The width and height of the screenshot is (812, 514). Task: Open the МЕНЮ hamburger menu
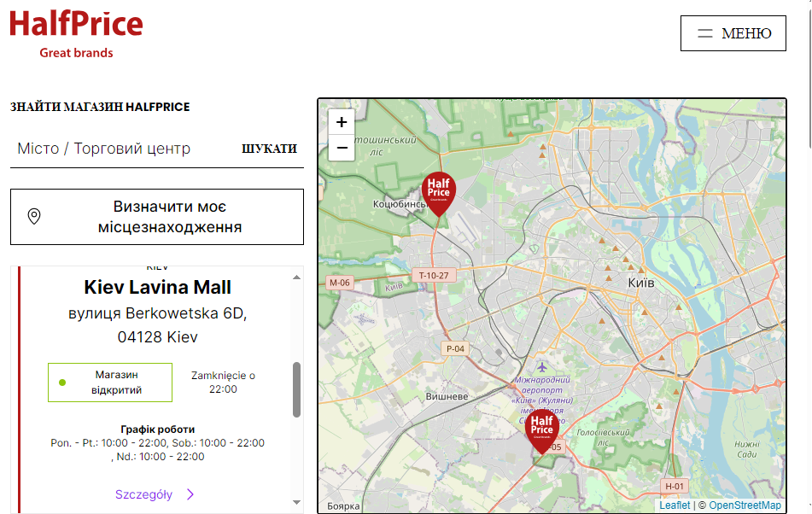coord(733,33)
